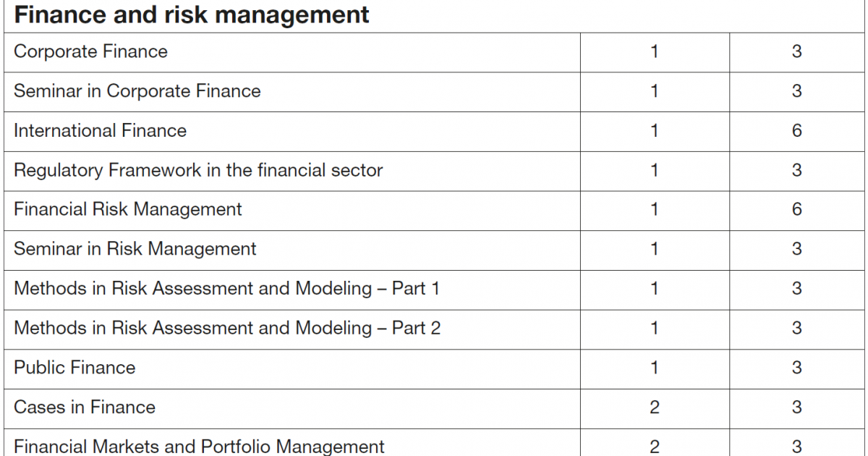Image resolution: width=868 pixels, height=456 pixels.
Task: Click the credit value 6 for Financial Risk Management
Action: click(x=796, y=210)
